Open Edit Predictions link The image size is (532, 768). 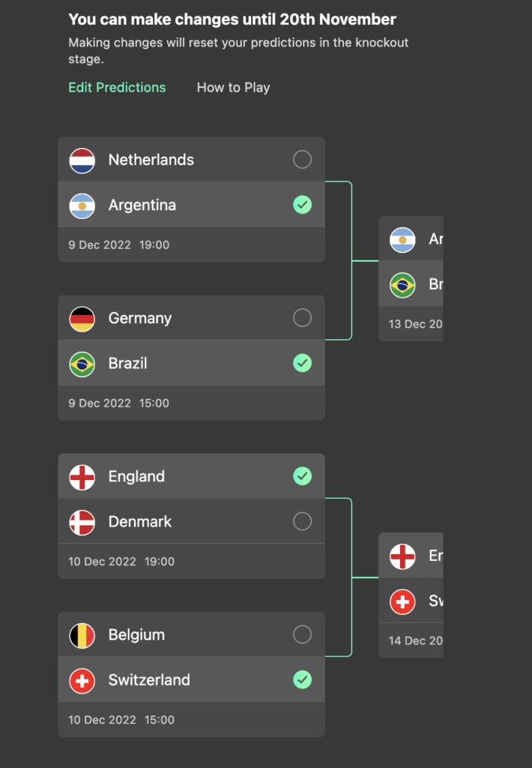tap(117, 88)
